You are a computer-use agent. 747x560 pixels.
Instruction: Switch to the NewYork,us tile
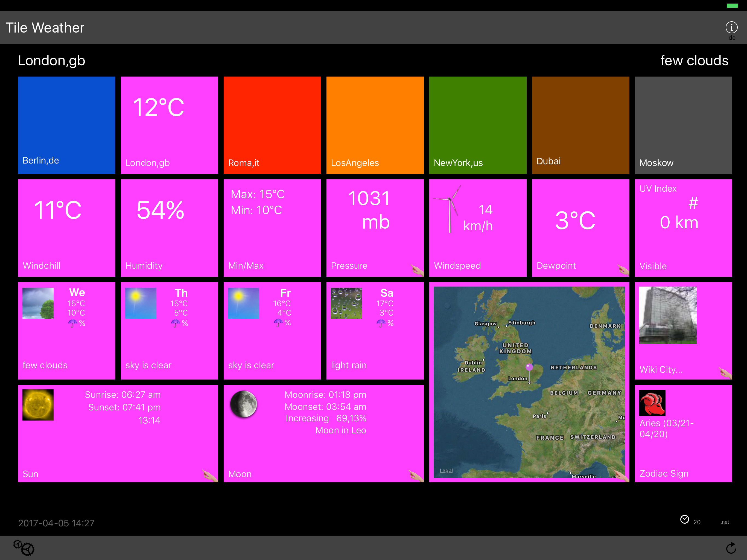tap(477, 125)
